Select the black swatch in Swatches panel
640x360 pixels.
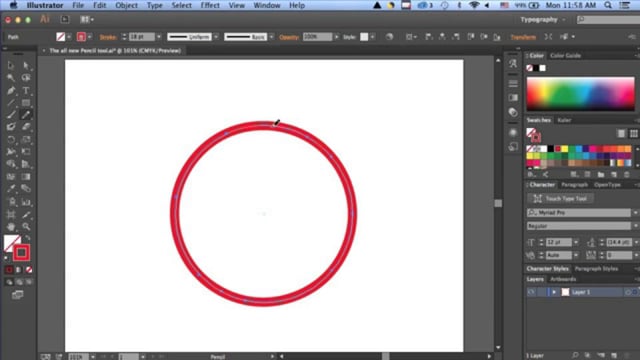[x=551, y=149]
